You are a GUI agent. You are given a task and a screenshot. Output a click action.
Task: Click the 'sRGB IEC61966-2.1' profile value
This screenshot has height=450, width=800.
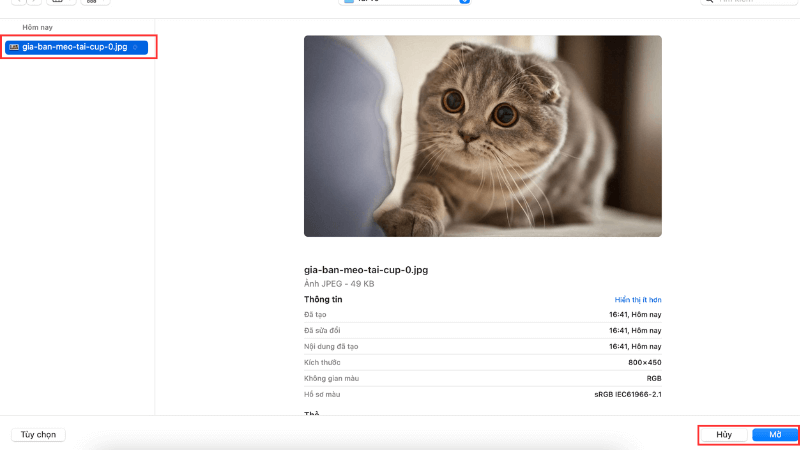click(x=628, y=394)
